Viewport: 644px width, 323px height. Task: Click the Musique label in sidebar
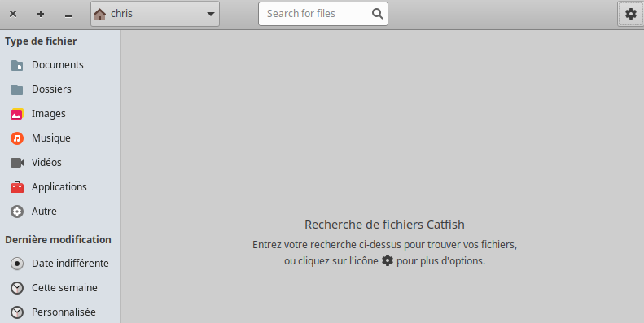pyautogui.click(x=51, y=137)
